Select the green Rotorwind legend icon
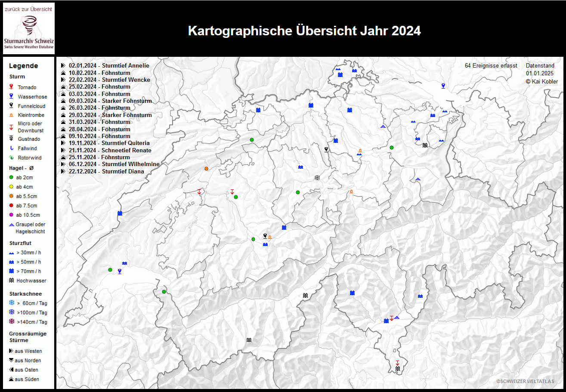The height and width of the screenshot is (392, 566). [11, 158]
